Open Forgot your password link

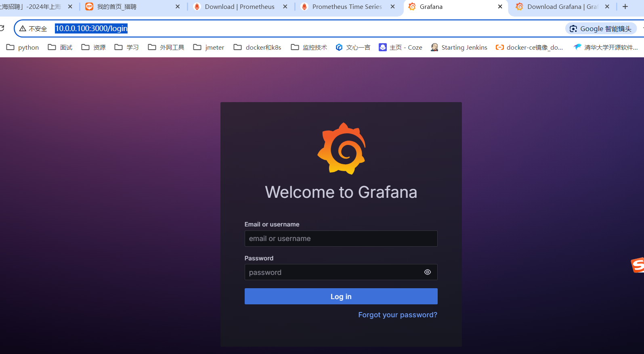click(398, 315)
